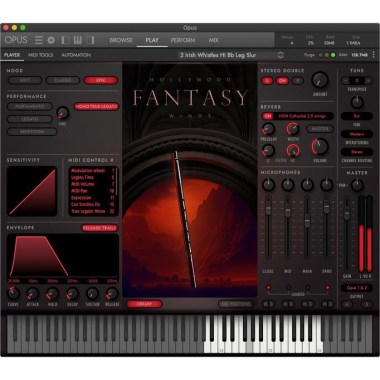Turn off the Reverb ON switch

(267, 116)
